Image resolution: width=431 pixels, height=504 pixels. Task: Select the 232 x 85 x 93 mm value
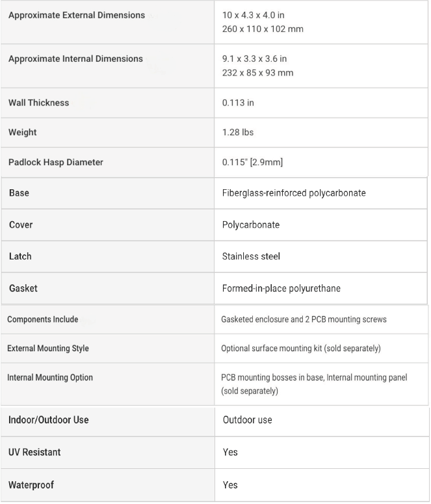(x=257, y=73)
